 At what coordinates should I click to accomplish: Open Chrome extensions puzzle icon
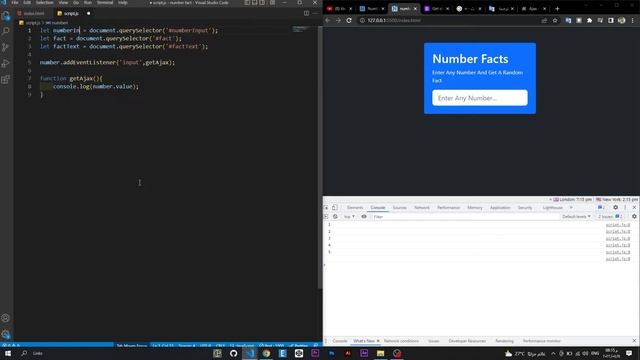coord(589,20)
